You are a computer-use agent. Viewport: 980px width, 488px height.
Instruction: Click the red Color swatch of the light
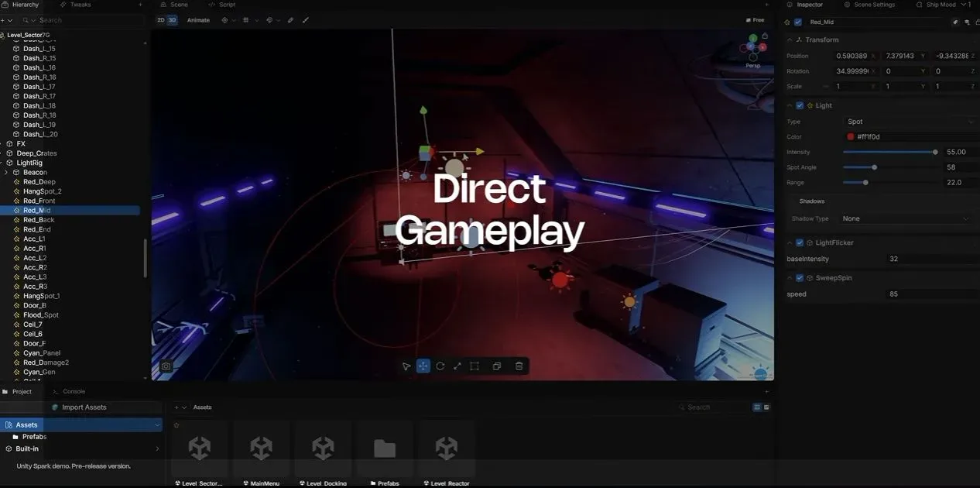(x=851, y=137)
